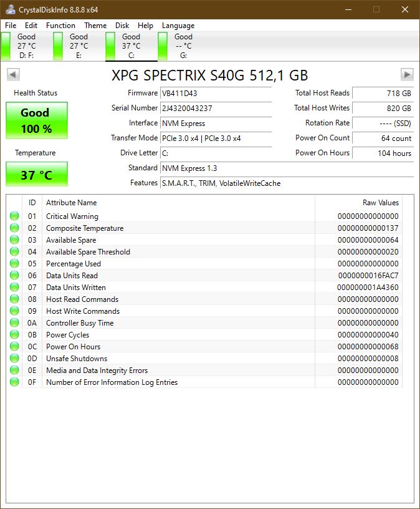Open the Disk menu
420x509 pixels.
[x=122, y=26]
